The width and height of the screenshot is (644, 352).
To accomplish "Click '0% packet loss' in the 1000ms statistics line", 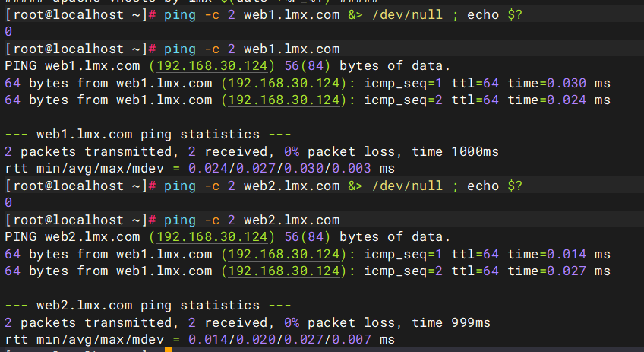I will click(x=343, y=151).
